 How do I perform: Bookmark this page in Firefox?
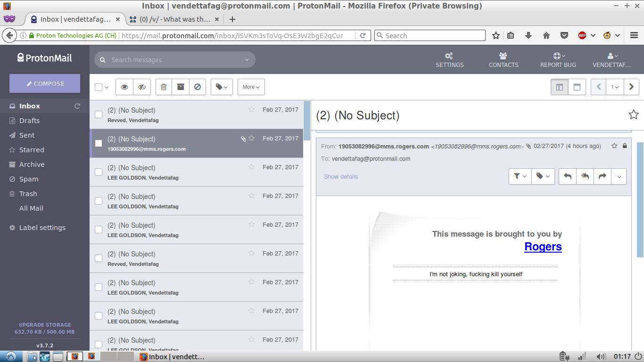[496, 35]
